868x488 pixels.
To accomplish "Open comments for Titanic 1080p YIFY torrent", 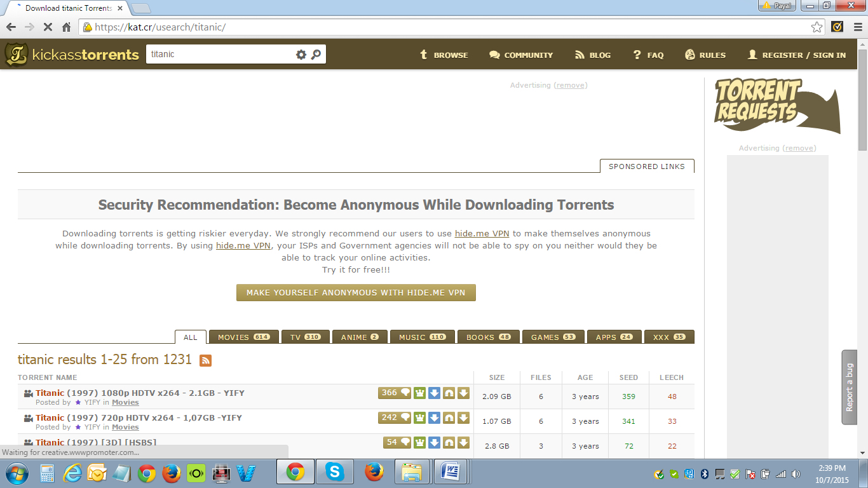I will pos(395,393).
